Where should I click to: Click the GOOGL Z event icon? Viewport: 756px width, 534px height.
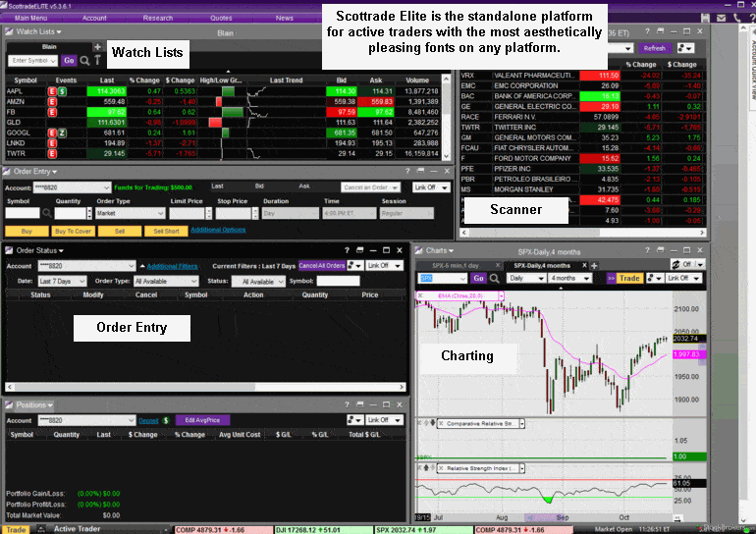[62, 133]
